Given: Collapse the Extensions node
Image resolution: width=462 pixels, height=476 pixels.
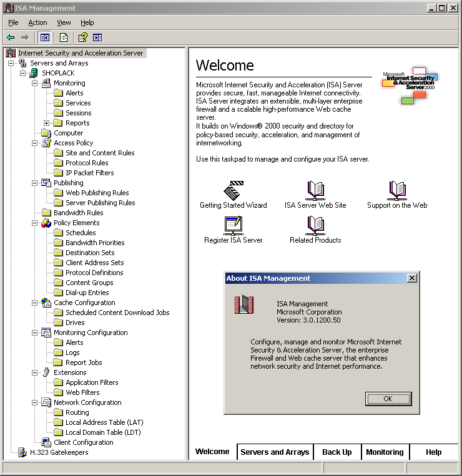Looking at the screenshot, I should [x=34, y=372].
